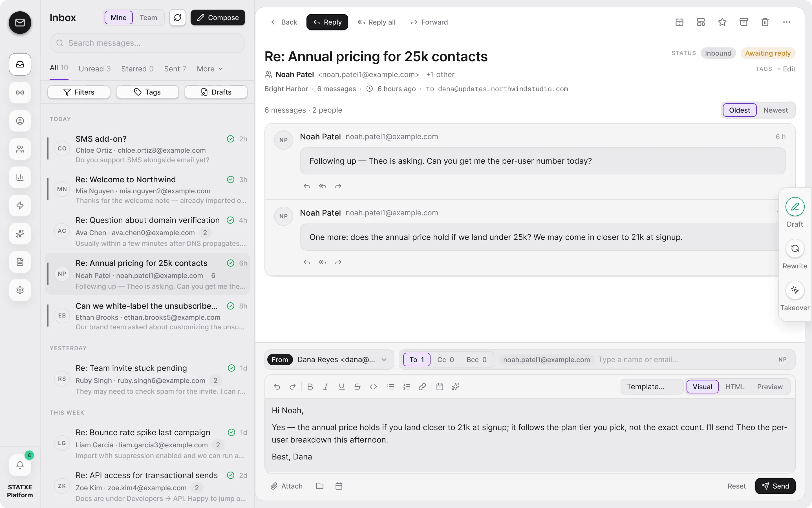Open the settings gear in sidebar
Screen dimensions: 812x508
point(20,290)
